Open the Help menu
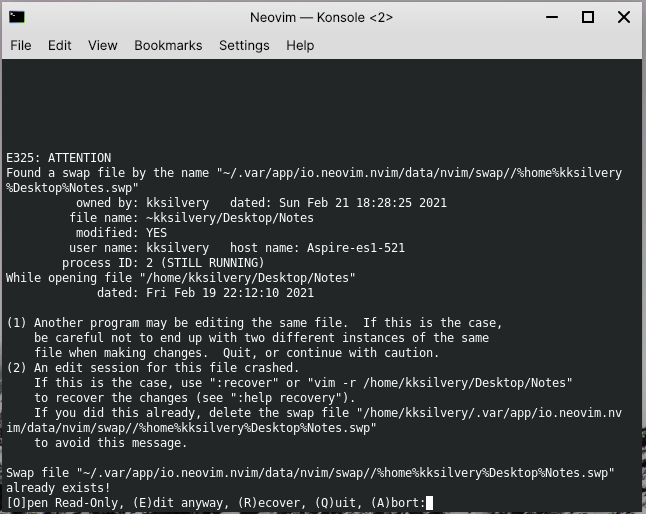 point(300,45)
